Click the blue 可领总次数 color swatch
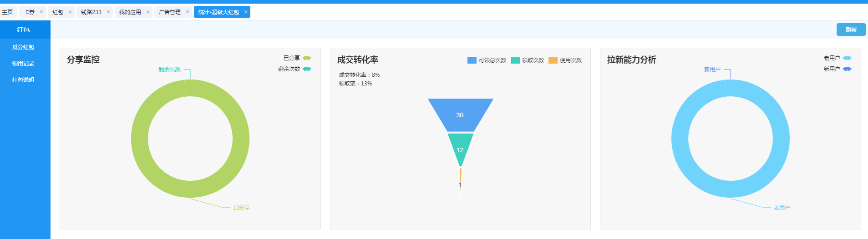 tap(472, 60)
